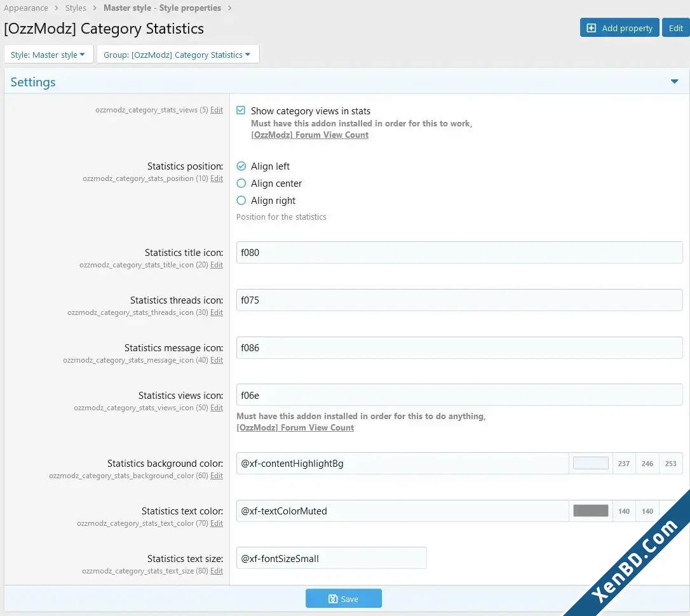690x616 pixels.
Task: Edit the ozzmodz_category_stats_threads_icon property
Action: pyautogui.click(x=217, y=312)
